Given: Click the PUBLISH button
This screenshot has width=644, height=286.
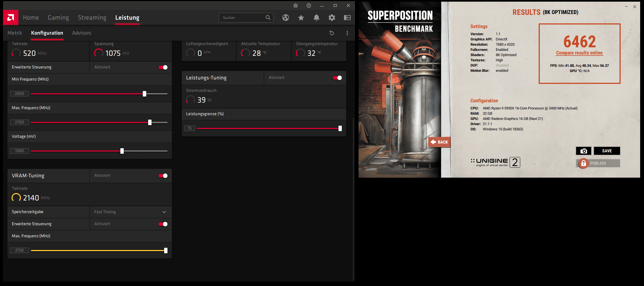Looking at the screenshot, I should click(598, 163).
